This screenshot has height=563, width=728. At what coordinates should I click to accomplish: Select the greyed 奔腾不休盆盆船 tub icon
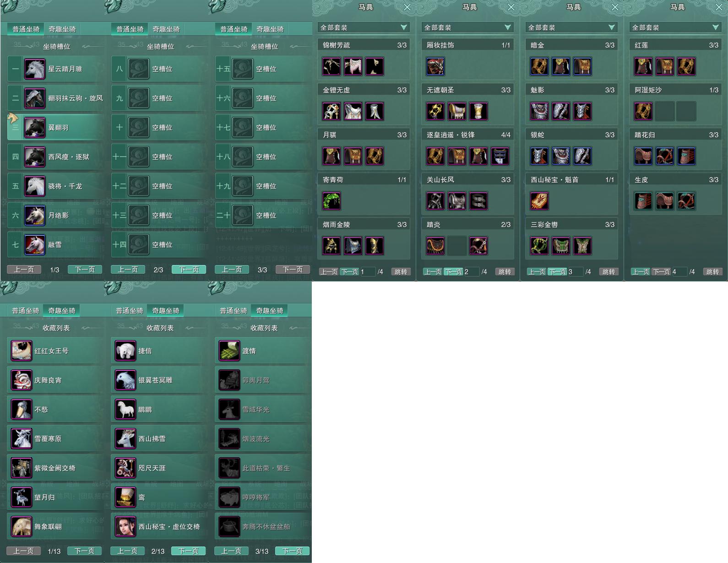click(x=229, y=526)
